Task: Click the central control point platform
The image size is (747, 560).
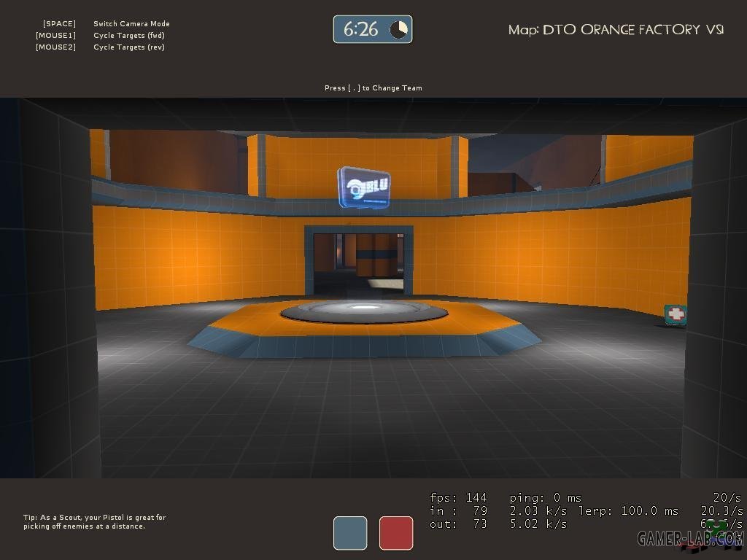Action: tap(365, 327)
